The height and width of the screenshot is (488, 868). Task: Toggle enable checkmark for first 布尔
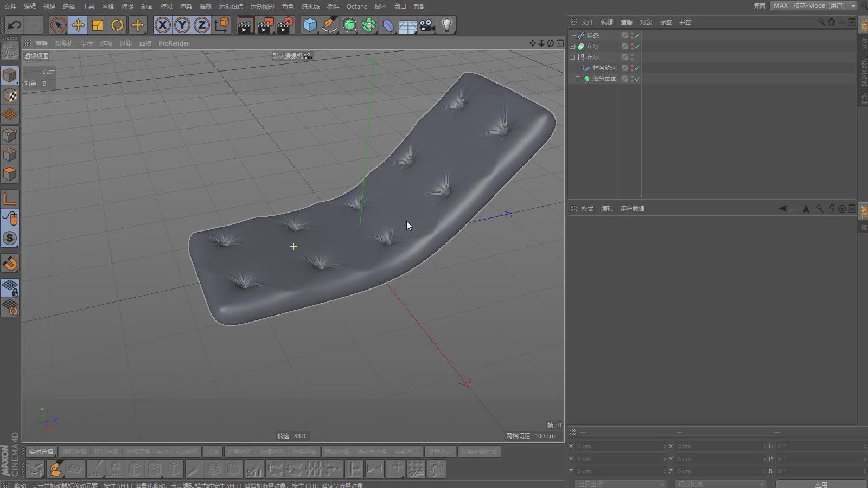637,47
